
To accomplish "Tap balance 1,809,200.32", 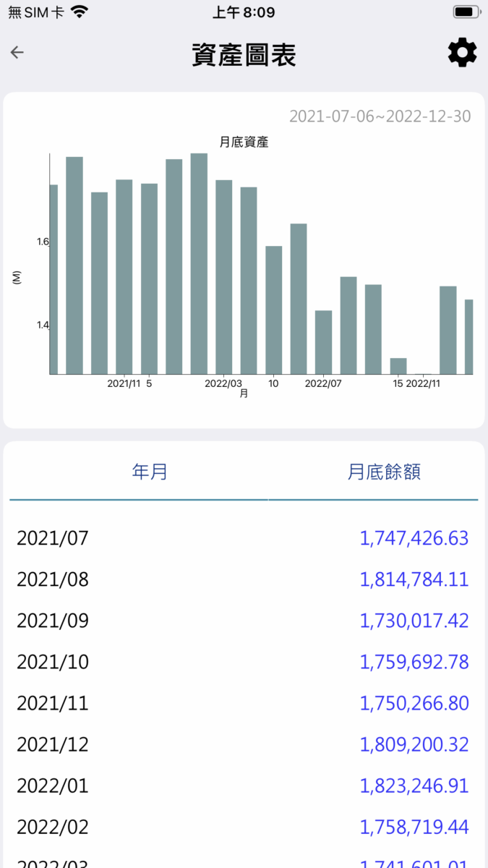I will coord(414,744).
